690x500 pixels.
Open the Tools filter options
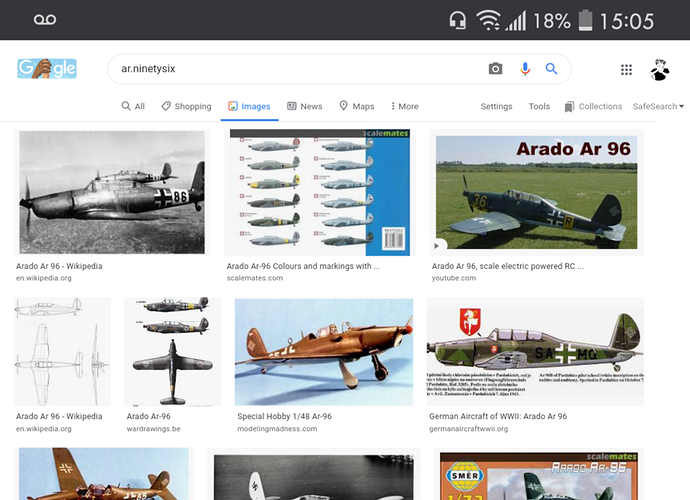[539, 106]
